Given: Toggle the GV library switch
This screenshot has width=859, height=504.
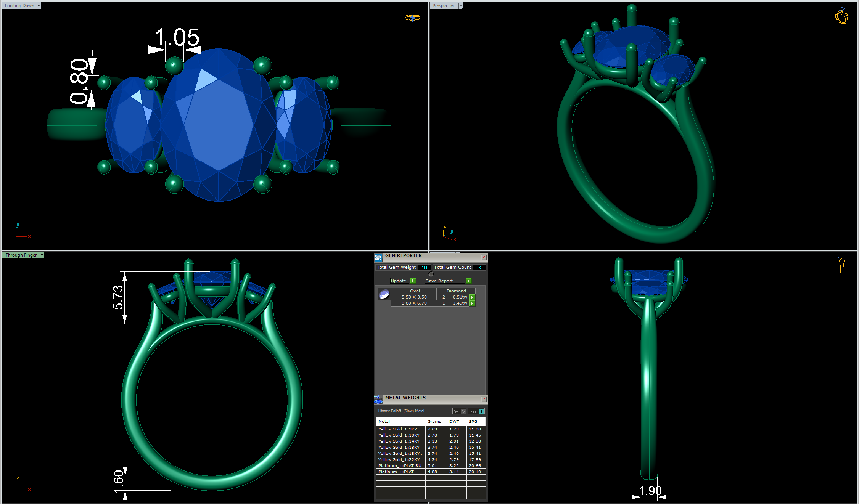Looking at the screenshot, I should click(x=463, y=411).
